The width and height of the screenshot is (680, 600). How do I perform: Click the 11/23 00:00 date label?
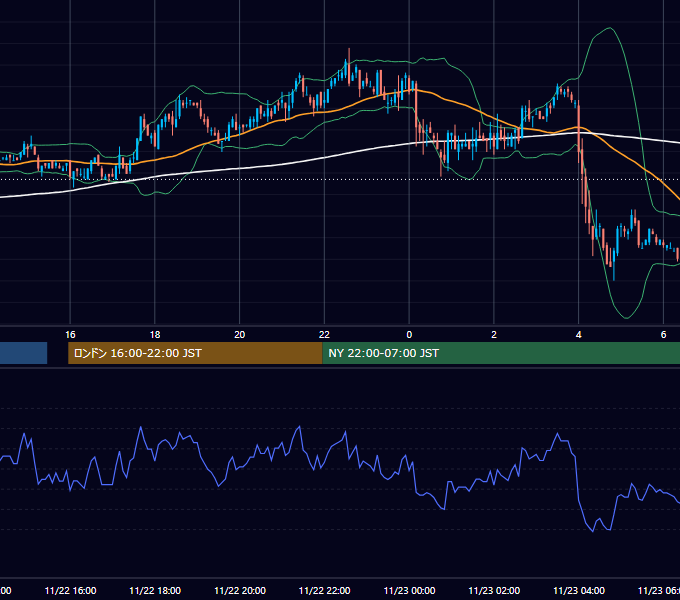tap(409, 590)
